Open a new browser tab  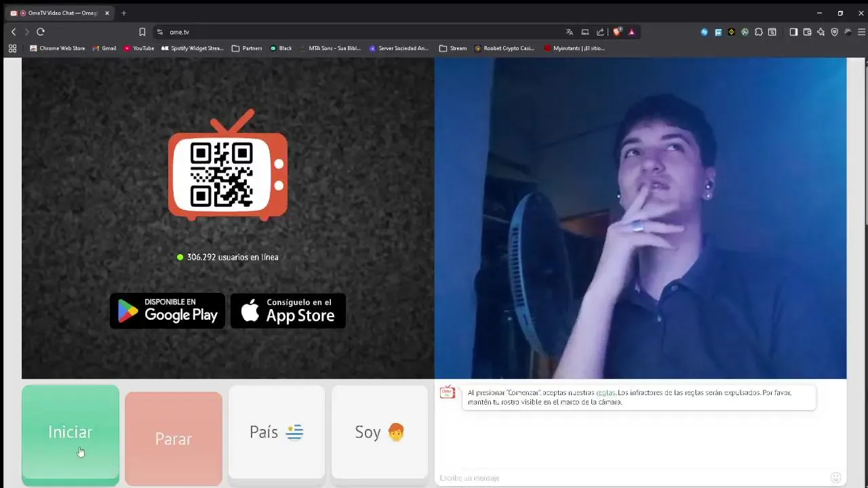(x=123, y=13)
